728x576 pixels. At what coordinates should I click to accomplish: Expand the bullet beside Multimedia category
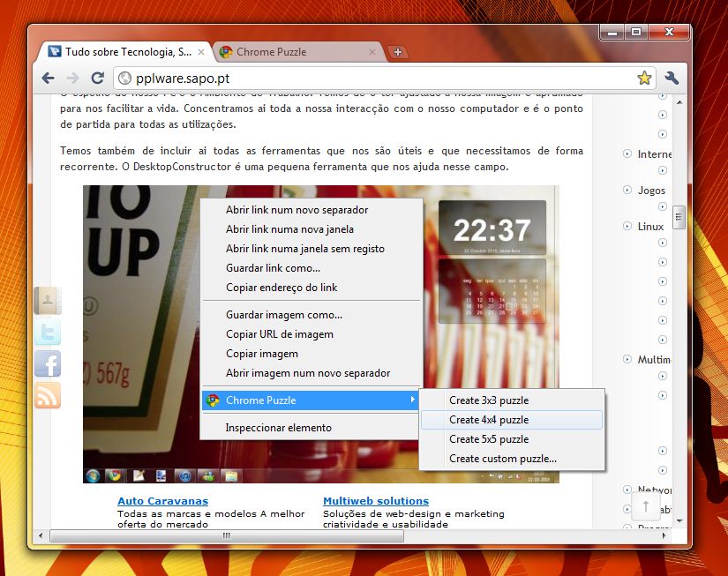click(627, 359)
